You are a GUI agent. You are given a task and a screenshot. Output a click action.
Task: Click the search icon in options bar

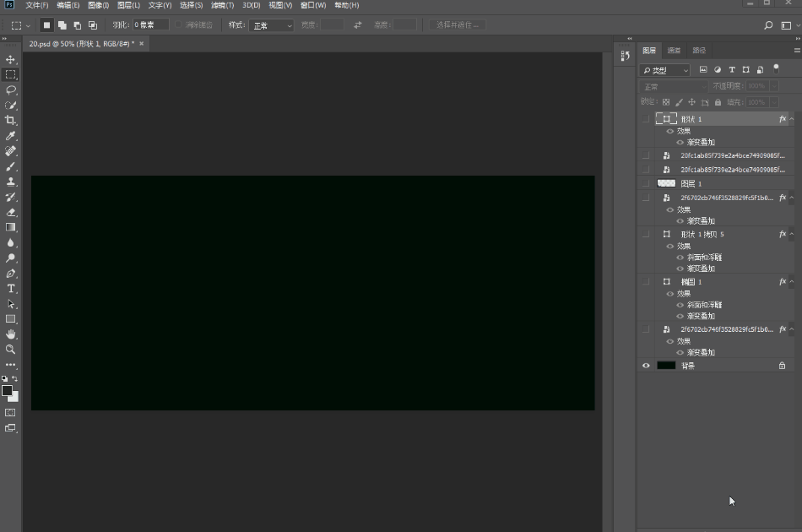point(768,25)
